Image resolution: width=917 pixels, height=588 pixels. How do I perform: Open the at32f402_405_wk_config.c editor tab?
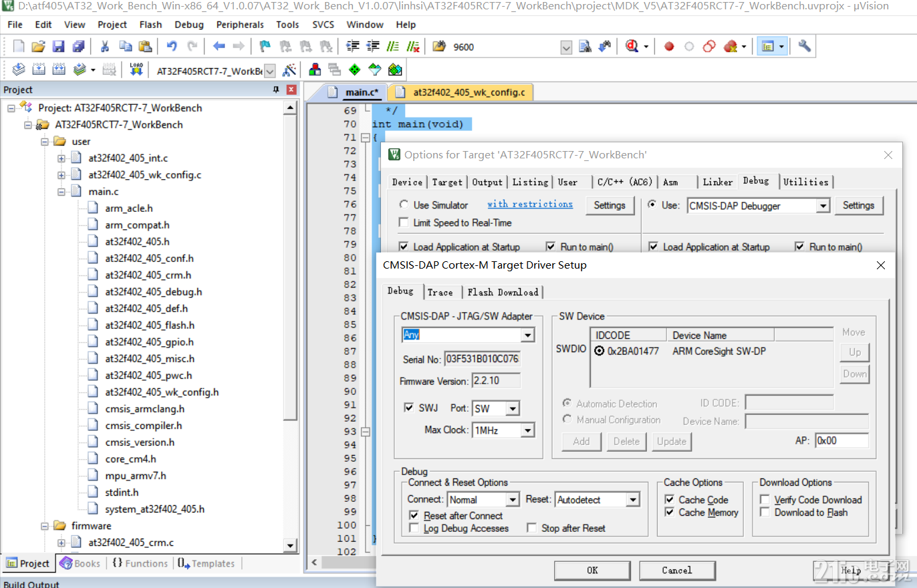coord(461,92)
